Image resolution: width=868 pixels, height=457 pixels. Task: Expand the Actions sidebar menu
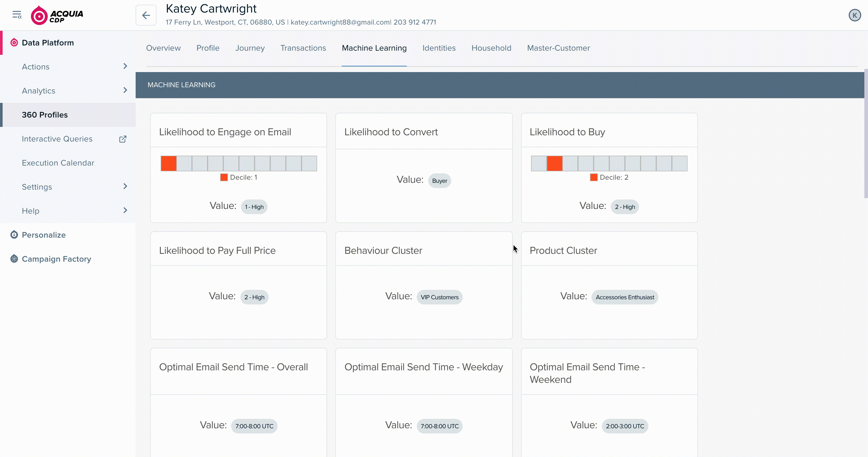(x=125, y=66)
